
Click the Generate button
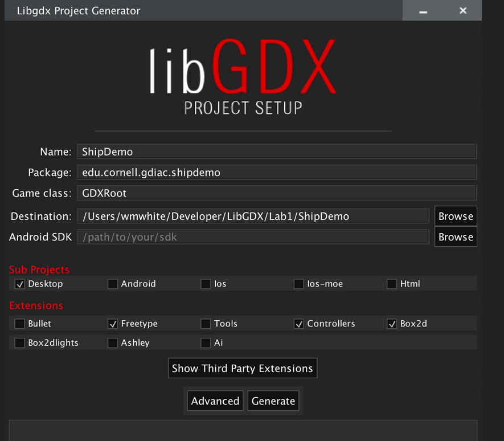[x=273, y=401]
